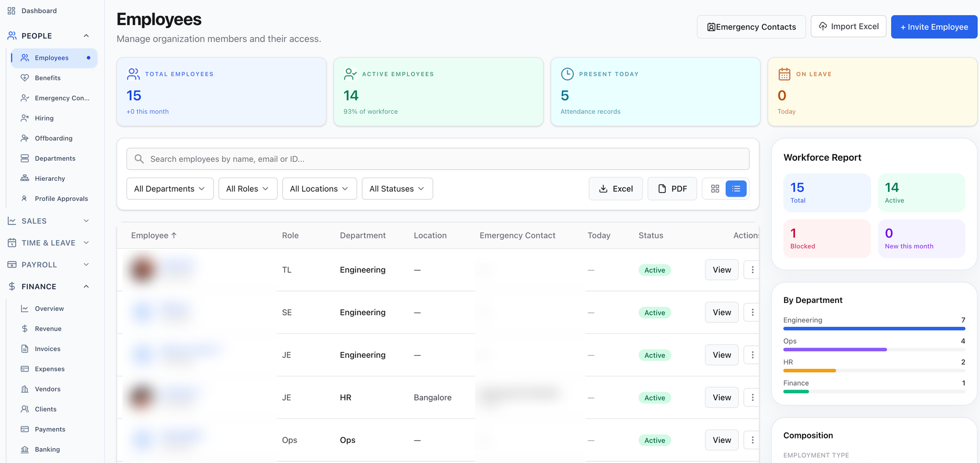Click the Invoices document icon
Image resolution: width=980 pixels, height=463 pixels.
click(24, 349)
